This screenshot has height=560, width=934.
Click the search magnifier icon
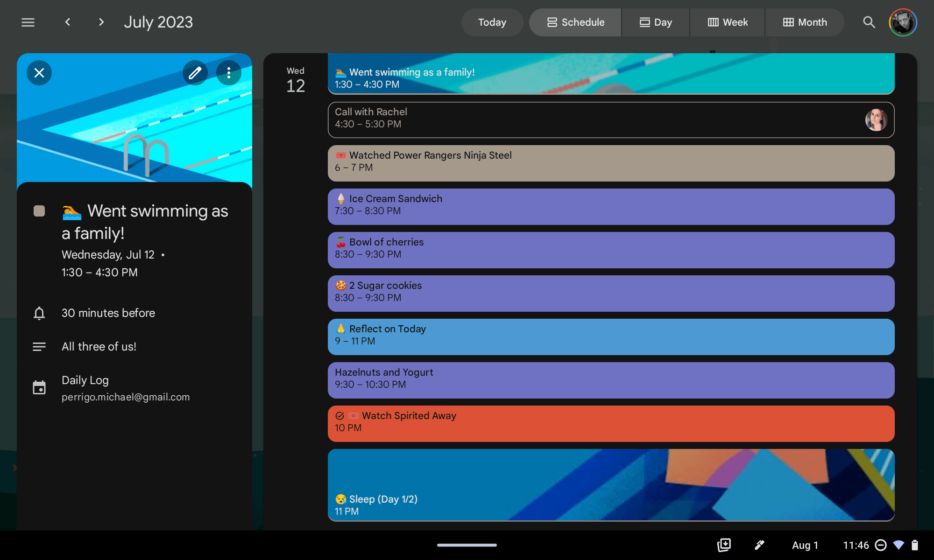click(x=869, y=22)
